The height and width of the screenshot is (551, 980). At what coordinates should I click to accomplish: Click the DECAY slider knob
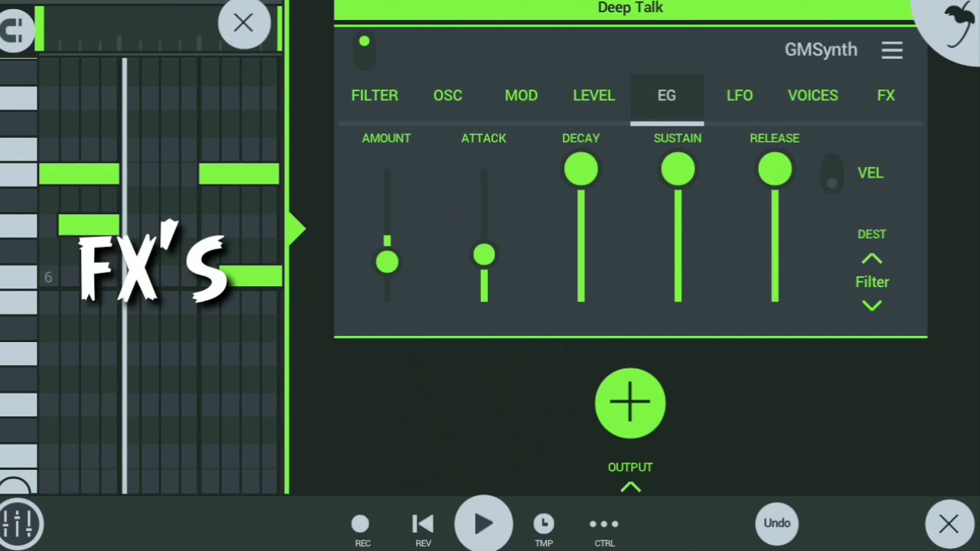[x=581, y=169]
